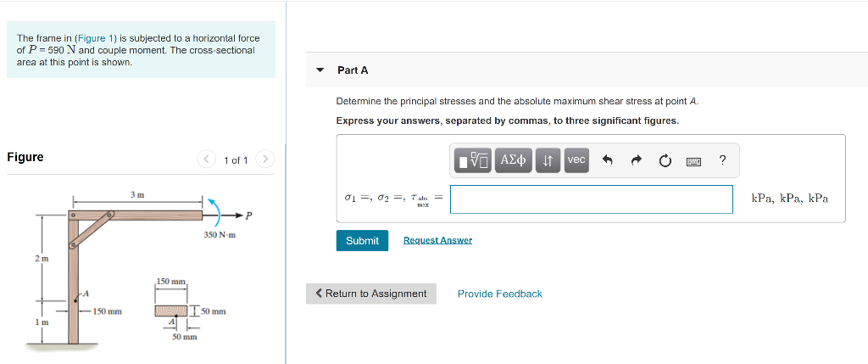Submit the answer
868x364 pixels.
(362, 240)
